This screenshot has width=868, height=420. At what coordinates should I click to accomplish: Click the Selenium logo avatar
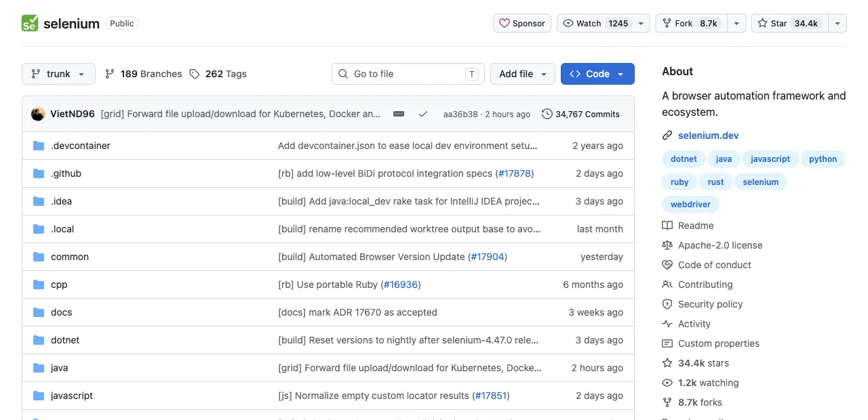pyautogui.click(x=30, y=23)
